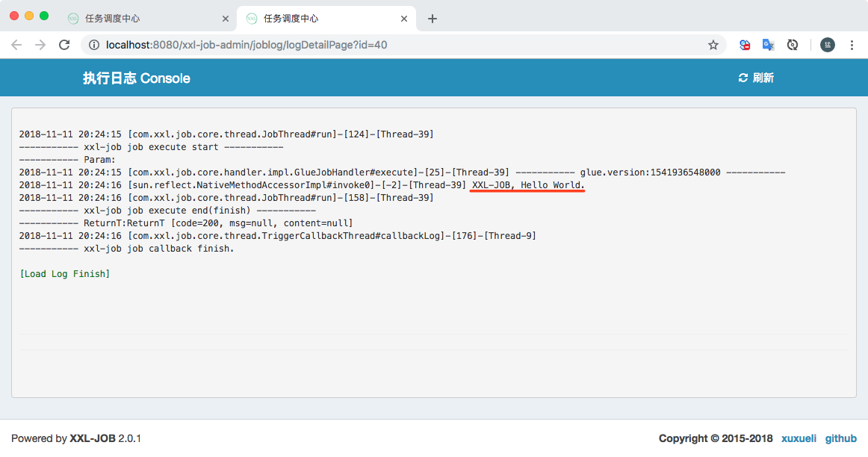The height and width of the screenshot is (457, 868).
Task: Click the site info icon in address bar
Action: pyautogui.click(x=94, y=45)
